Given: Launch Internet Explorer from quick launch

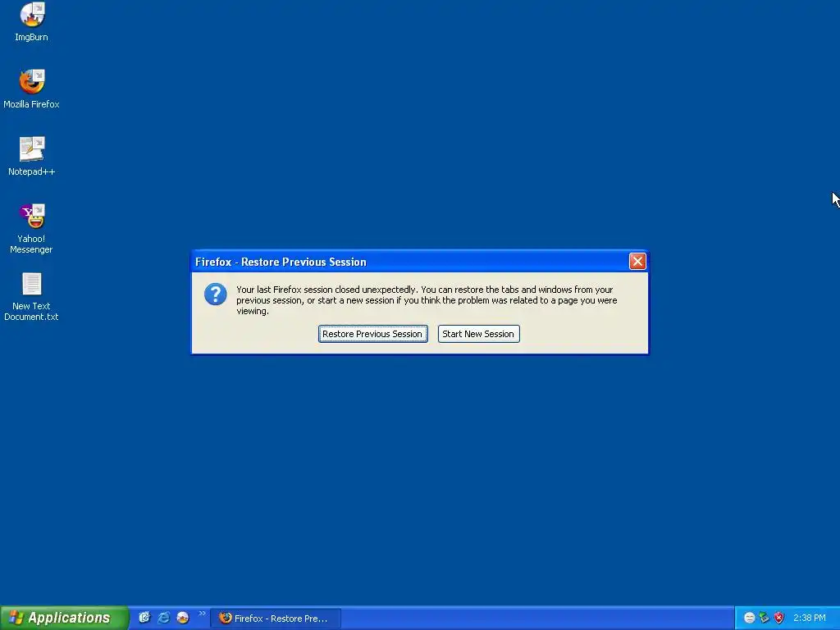Looking at the screenshot, I should (163, 618).
